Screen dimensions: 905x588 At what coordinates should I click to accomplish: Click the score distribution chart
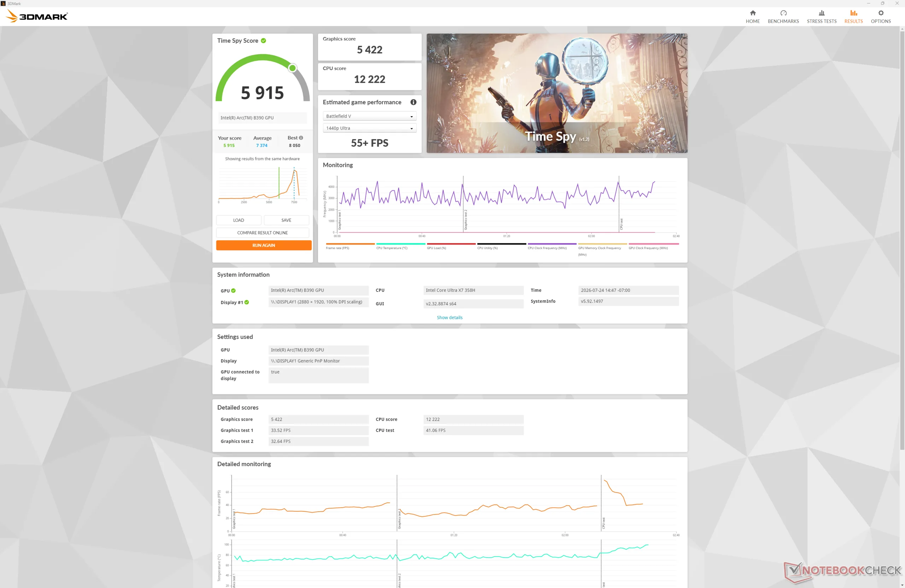pos(262,184)
